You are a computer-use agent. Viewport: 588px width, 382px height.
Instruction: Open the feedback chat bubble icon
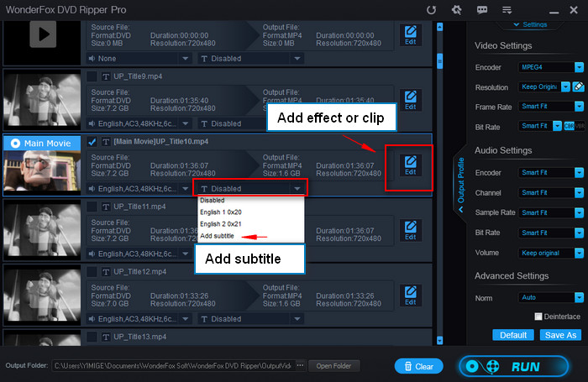pyautogui.click(x=482, y=10)
